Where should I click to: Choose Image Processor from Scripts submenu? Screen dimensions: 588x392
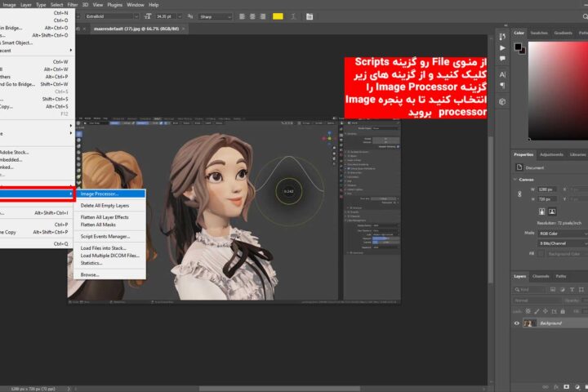pyautogui.click(x=111, y=194)
